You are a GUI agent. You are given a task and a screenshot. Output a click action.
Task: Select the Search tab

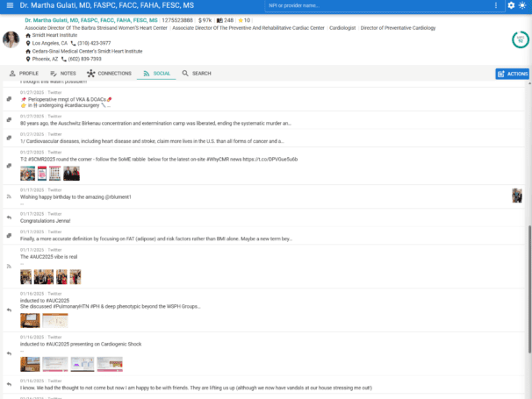pyautogui.click(x=197, y=74)
